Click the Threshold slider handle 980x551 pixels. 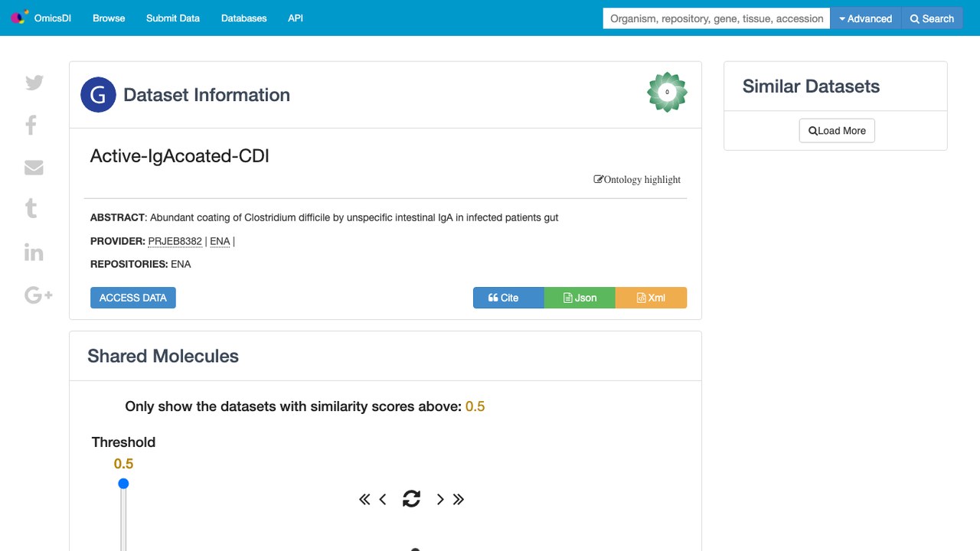tap(123, 484)
